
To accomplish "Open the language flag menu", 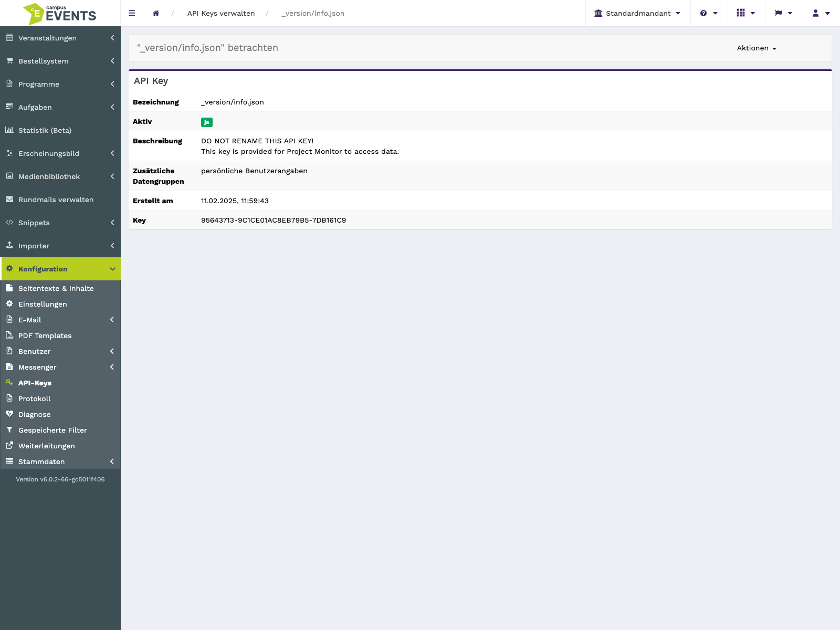I will (783, 13).
